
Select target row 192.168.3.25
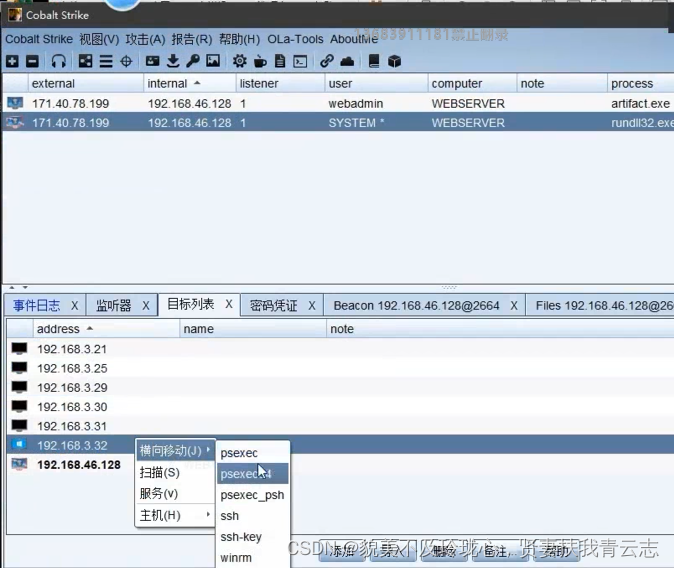point(340,368)
